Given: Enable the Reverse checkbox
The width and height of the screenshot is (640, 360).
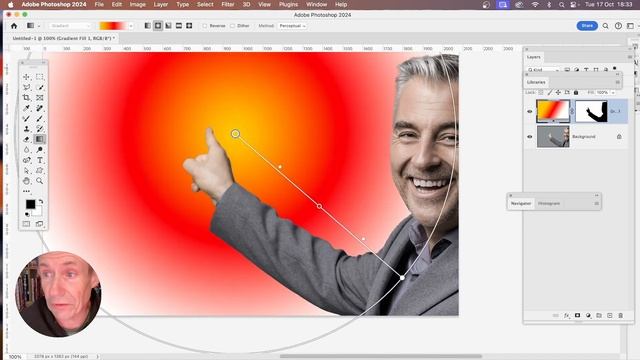Looking at the screenshot, I should [205, 26].
